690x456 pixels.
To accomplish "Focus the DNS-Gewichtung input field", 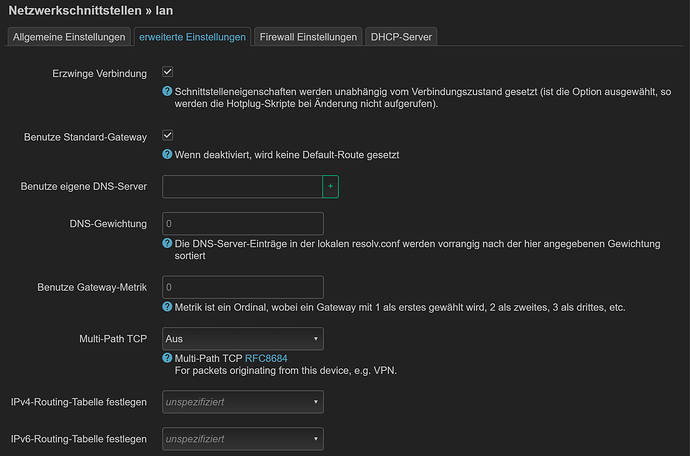I will (x=242, y=224).
